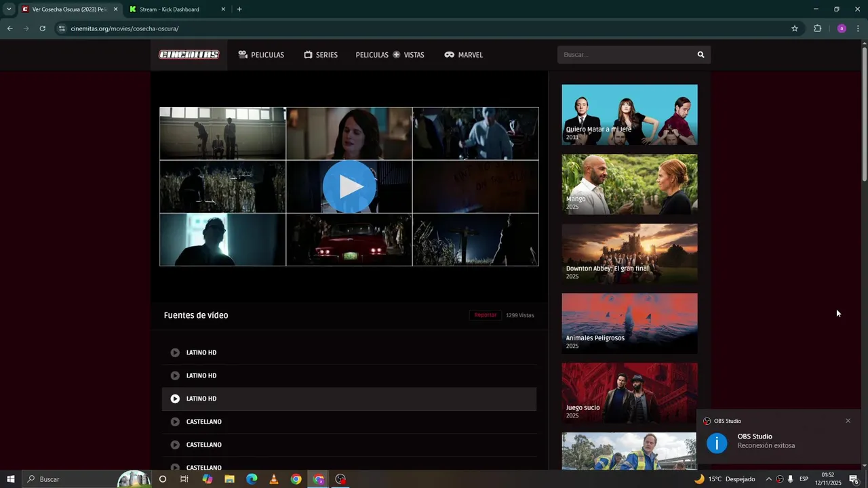Screen dimensions: 868x488
Task: Open File Explorer from taskbar
Action: click(229, 479)
